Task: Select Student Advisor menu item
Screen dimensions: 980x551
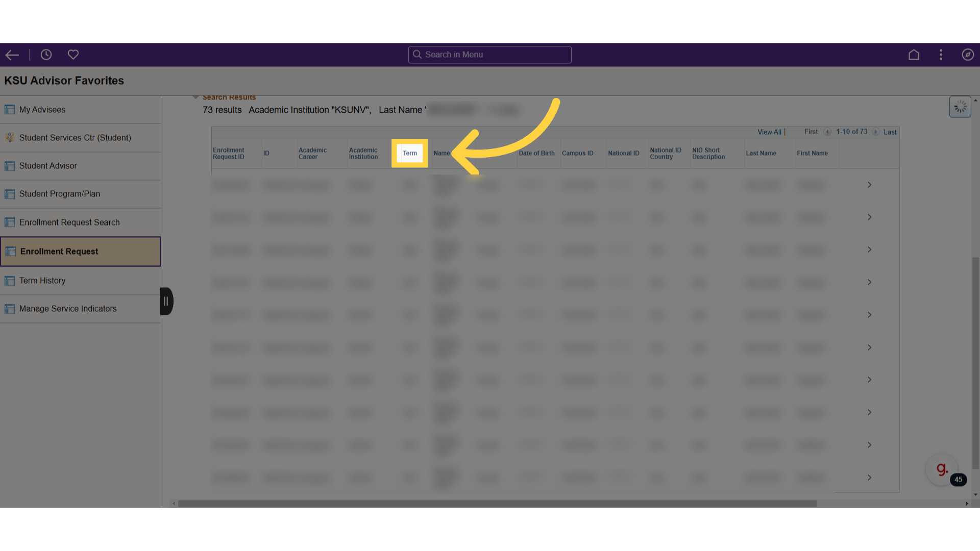Action: (x=80, y=166)
